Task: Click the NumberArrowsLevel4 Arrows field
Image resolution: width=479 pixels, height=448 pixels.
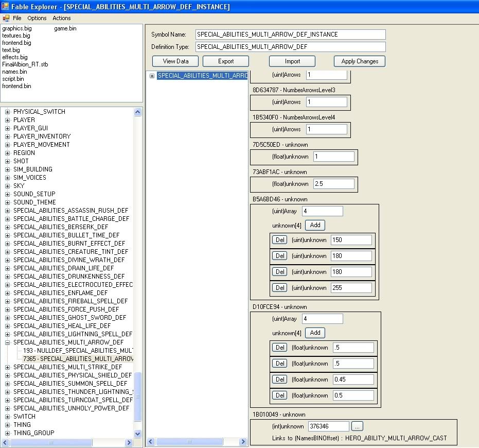Action: 327,129
